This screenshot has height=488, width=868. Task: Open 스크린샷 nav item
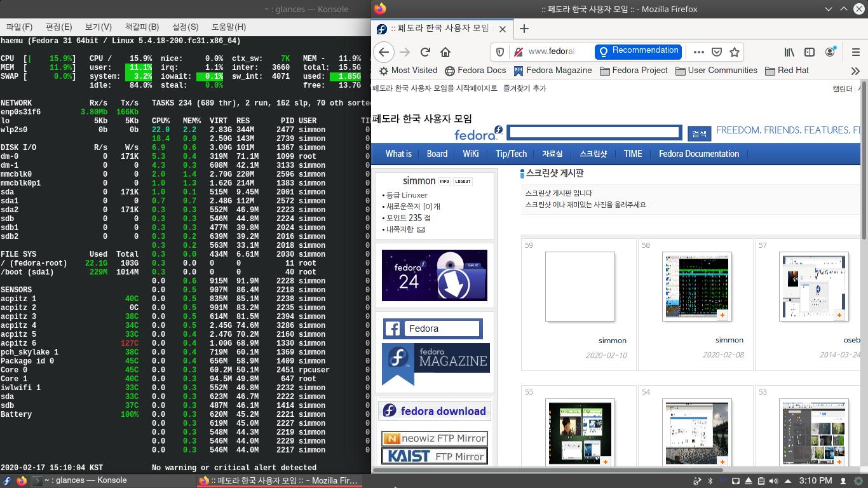tap(593, 154)
